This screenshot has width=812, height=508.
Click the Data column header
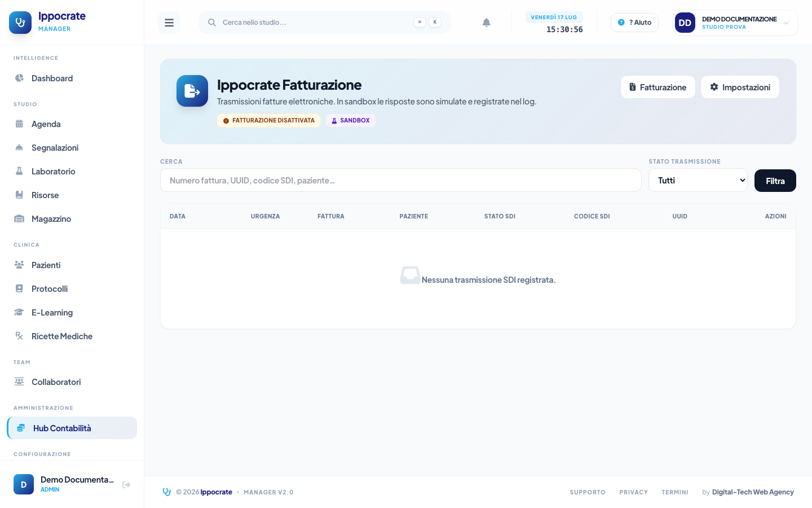178,216
